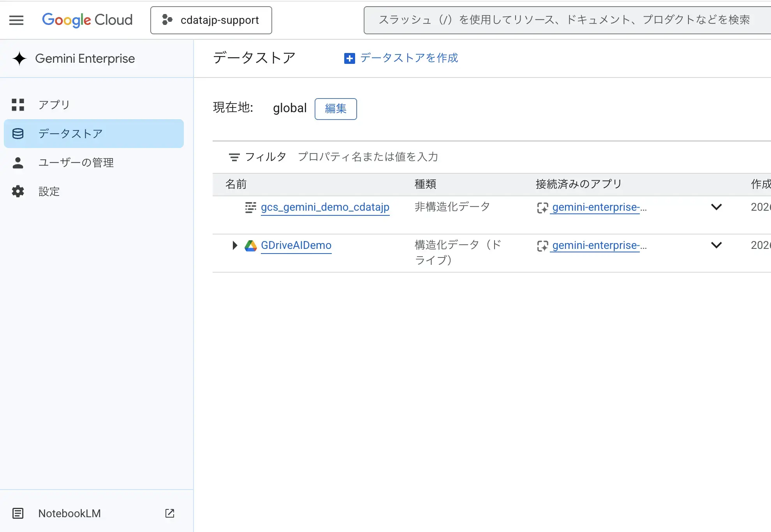Open the GDriveAIDemo data store
Viewport: 771px width, 532px height.
click(296, 245)
